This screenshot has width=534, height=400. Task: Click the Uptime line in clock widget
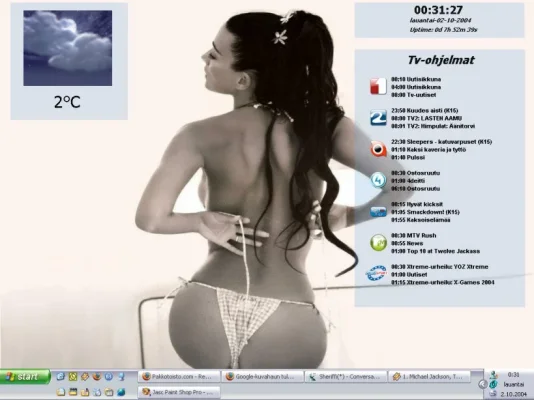click(x=443, y=30)
